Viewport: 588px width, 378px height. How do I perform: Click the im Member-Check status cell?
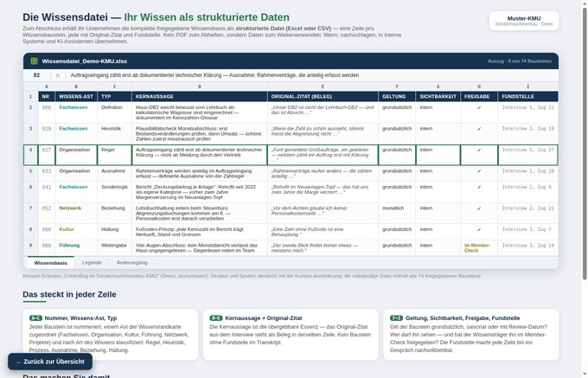click(x=479, y=248)
